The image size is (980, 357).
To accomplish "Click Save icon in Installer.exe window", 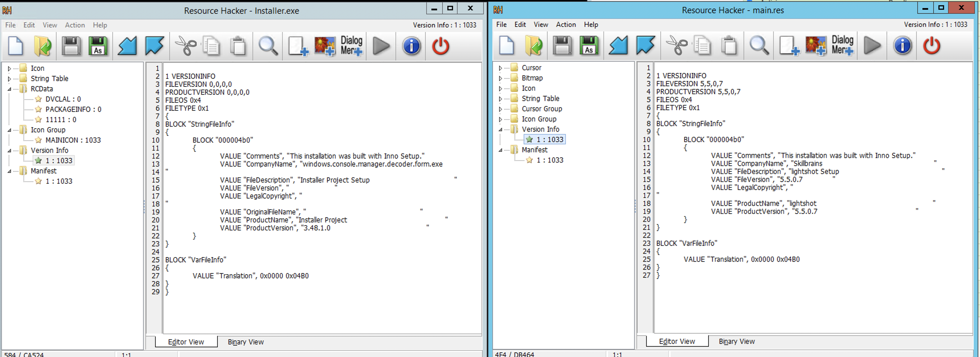I will (x=71, y=46).
